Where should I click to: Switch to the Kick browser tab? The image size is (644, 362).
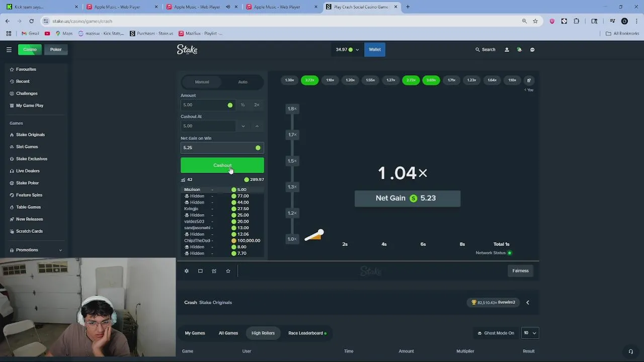42,7
